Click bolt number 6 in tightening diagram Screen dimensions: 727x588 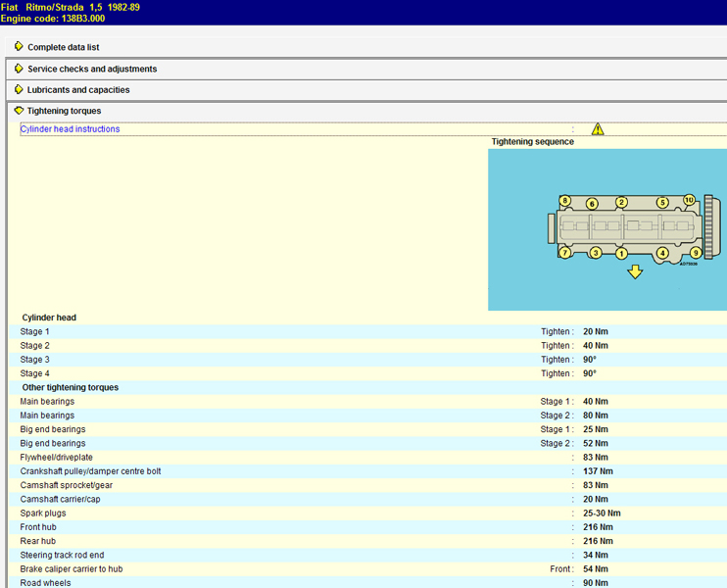(592, 204)
